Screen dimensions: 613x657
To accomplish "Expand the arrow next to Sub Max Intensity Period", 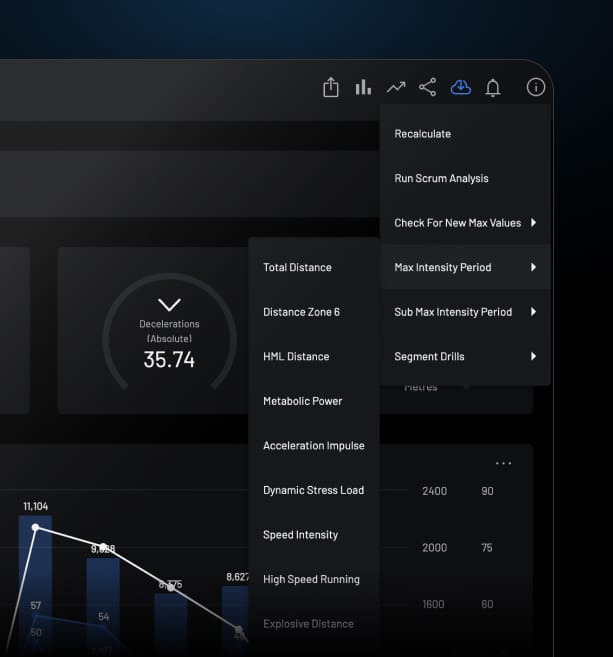I will pos(533,312).
